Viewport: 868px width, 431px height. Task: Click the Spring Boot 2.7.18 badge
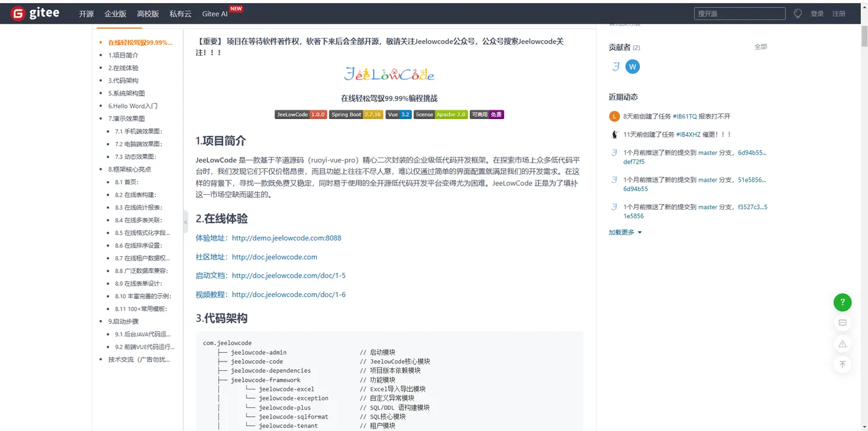pos(355,114)
